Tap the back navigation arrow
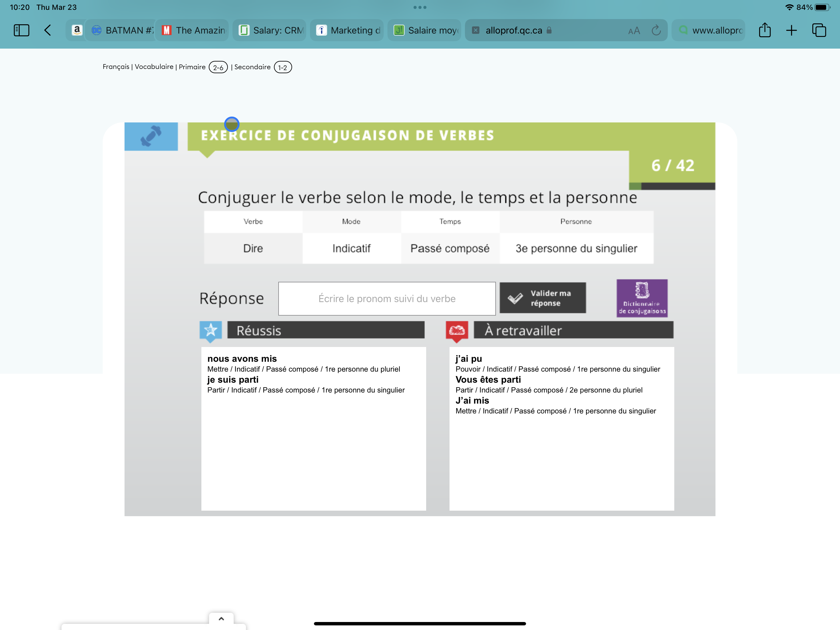Viewport: 840px width, 630px height. (x=47, y=30)
